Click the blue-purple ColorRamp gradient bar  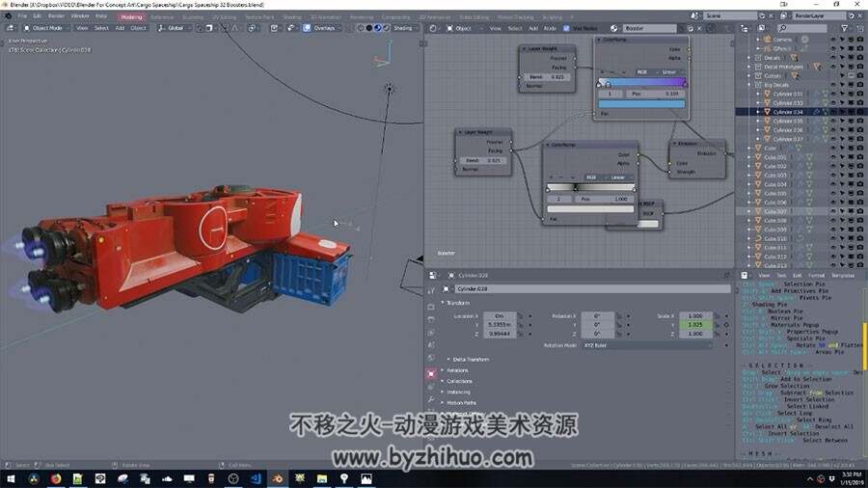tap(642, 82)
